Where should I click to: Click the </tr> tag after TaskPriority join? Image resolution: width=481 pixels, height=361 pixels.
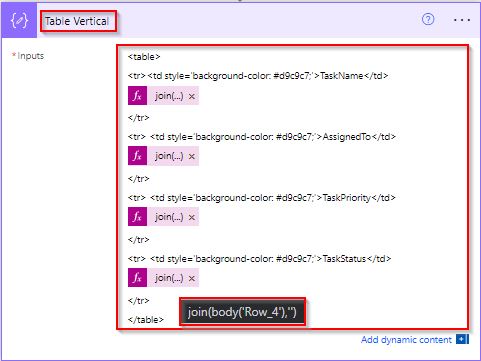(138, 240)
